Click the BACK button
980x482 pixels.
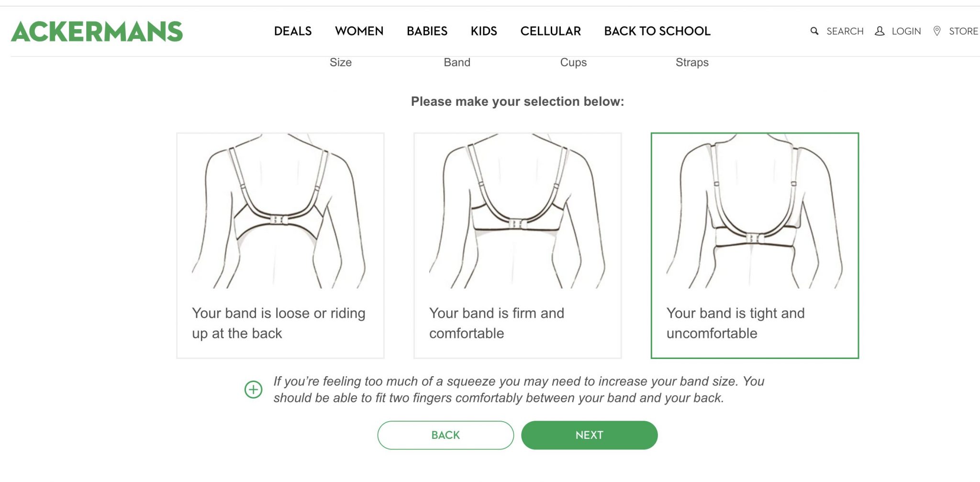[445, 435]
